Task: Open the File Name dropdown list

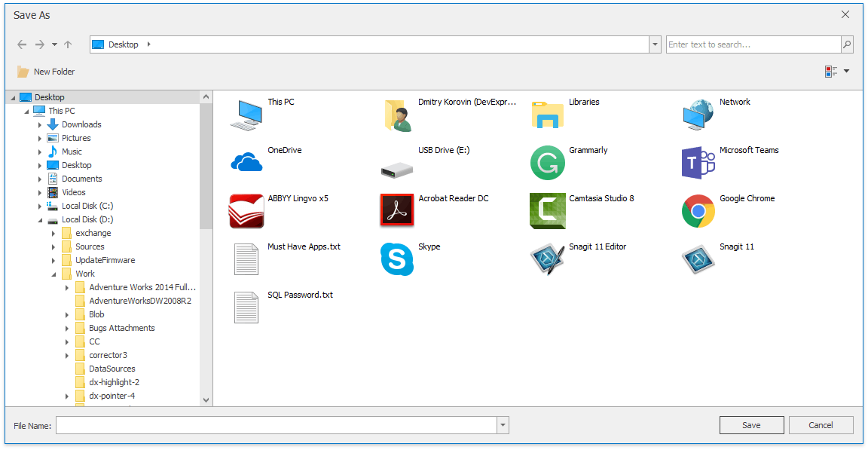Action: point(503,425)
